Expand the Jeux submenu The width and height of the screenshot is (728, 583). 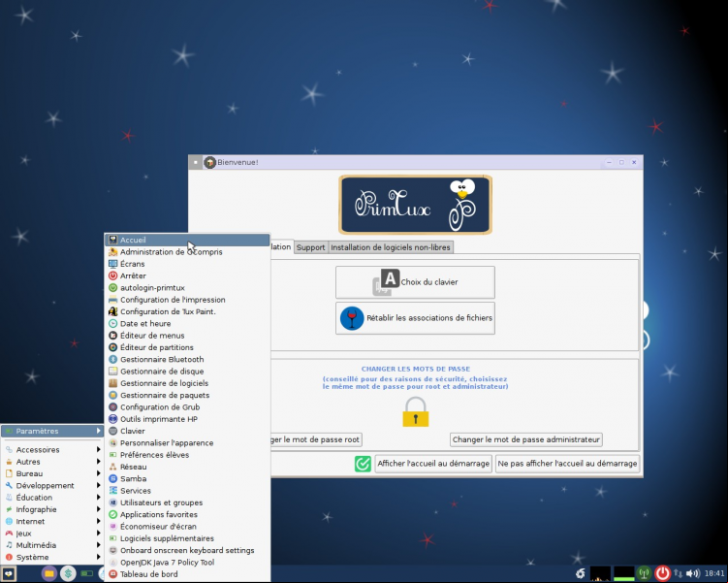click(x=52, y=534)
